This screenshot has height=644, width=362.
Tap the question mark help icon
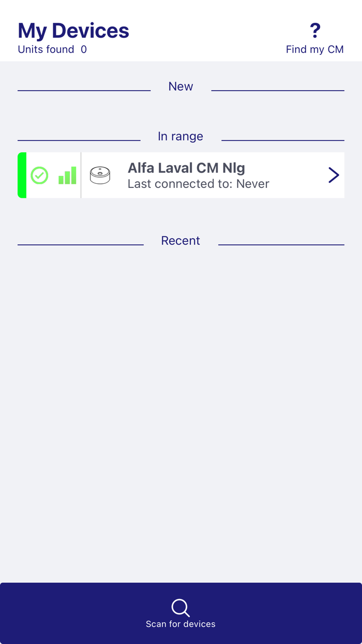pos(315,31)
